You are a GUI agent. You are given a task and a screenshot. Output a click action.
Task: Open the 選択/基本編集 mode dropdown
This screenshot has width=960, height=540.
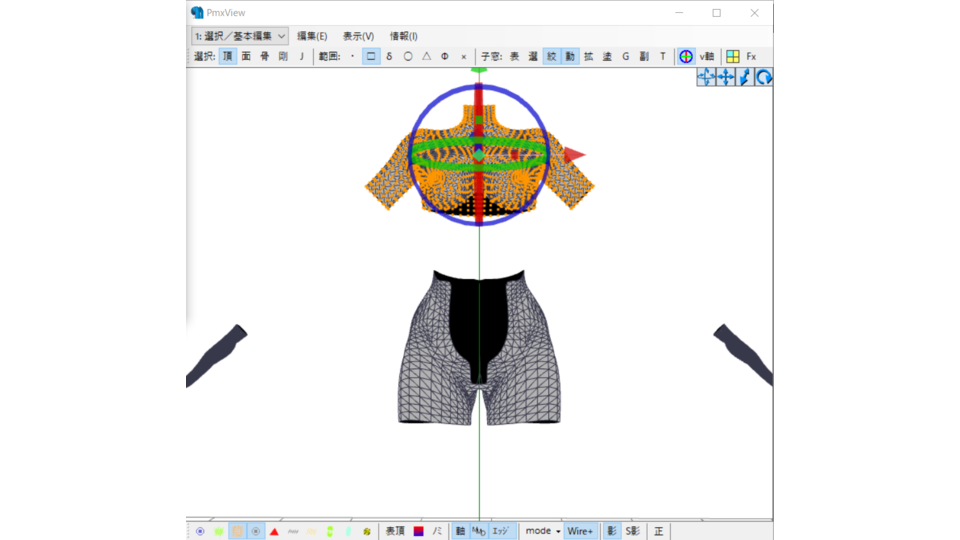pyautogui.click(x=239, y=36)
